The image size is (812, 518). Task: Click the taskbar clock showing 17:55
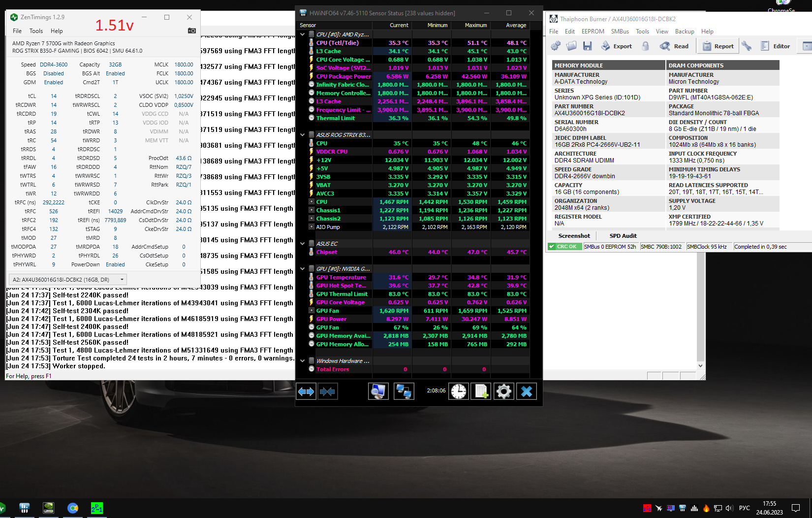pyautogui.click(x=769, y=508)
